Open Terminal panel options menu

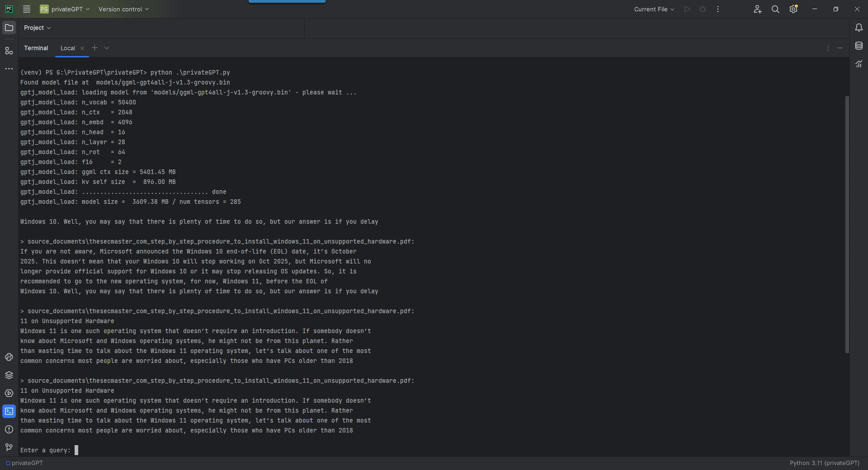pos(828,48)
